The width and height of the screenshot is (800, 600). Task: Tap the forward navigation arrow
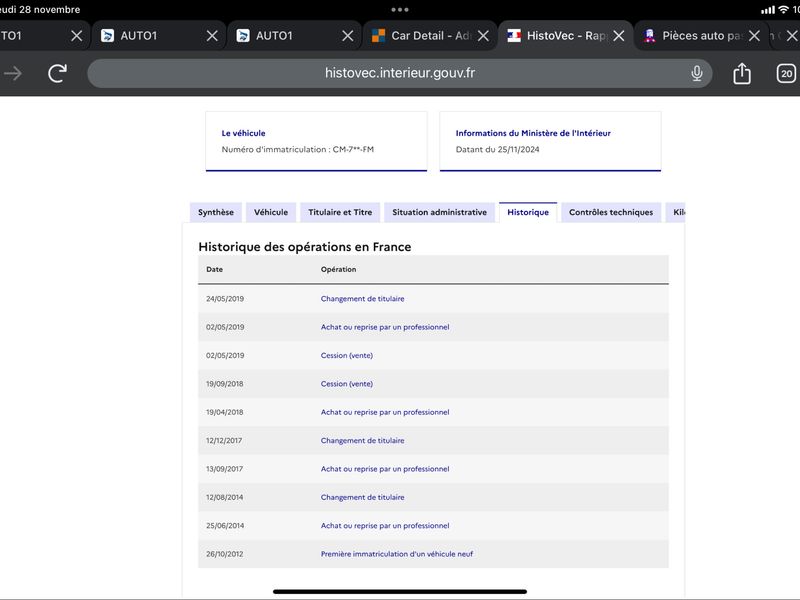pos(13,73)
